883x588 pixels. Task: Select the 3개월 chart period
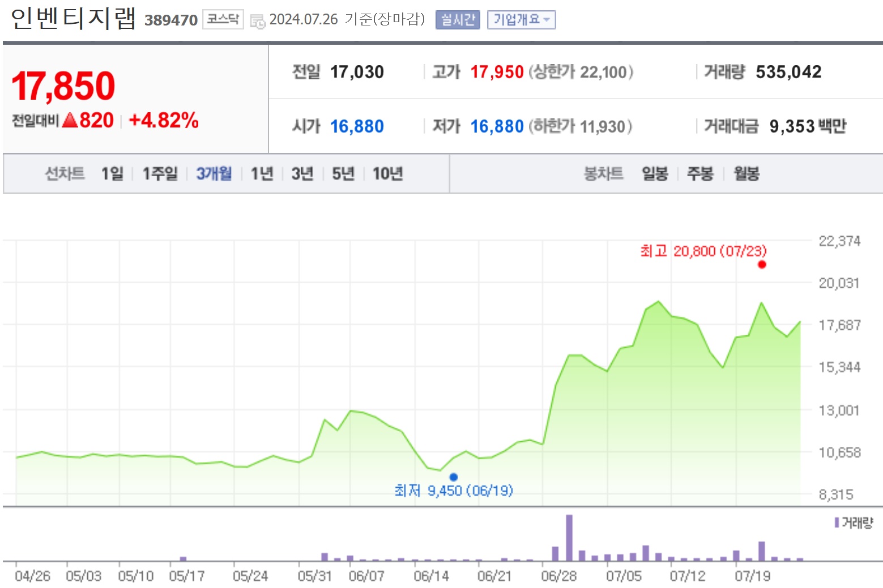[x=214, y=173]
